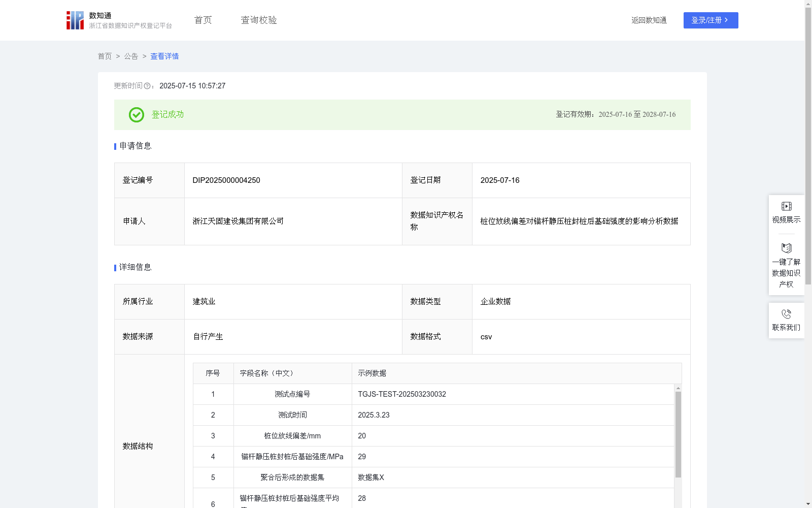812x508 pixels.
Task: Click the 示例数据 column header
Action: click(517, 373)
